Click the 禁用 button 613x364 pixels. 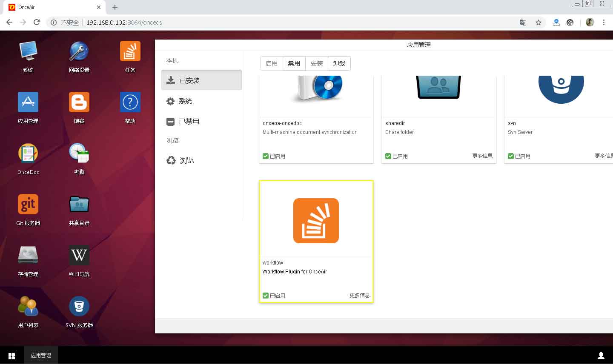(294, 63)
